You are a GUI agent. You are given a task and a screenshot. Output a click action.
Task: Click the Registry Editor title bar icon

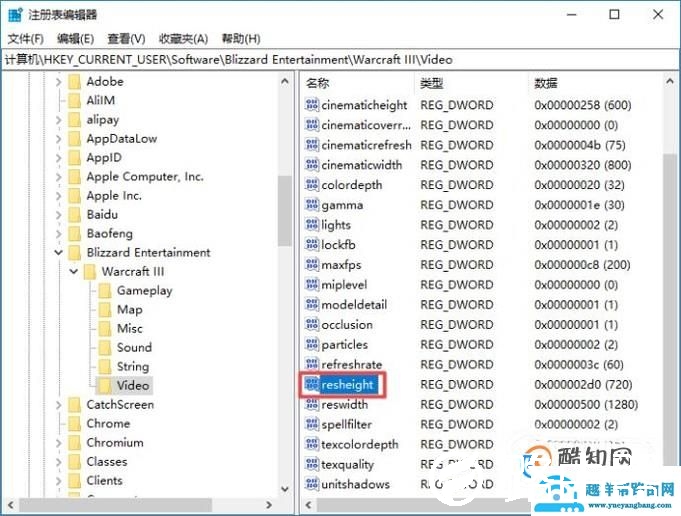point(15,15)
